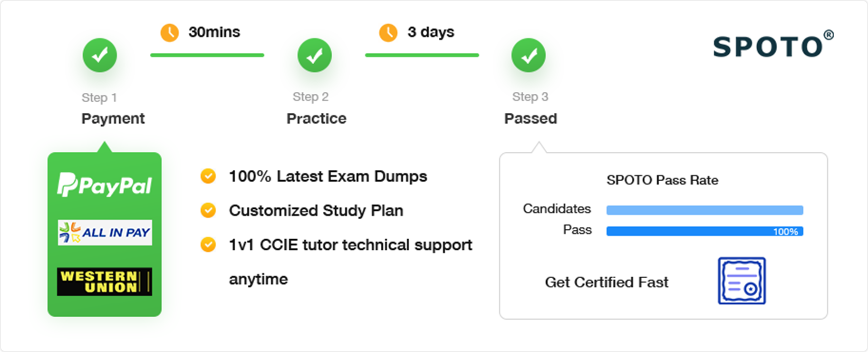Viewport: 868px width, 352px height.
Task: Click the Step 2 green checkmark circle
Action: coord(315,55)
